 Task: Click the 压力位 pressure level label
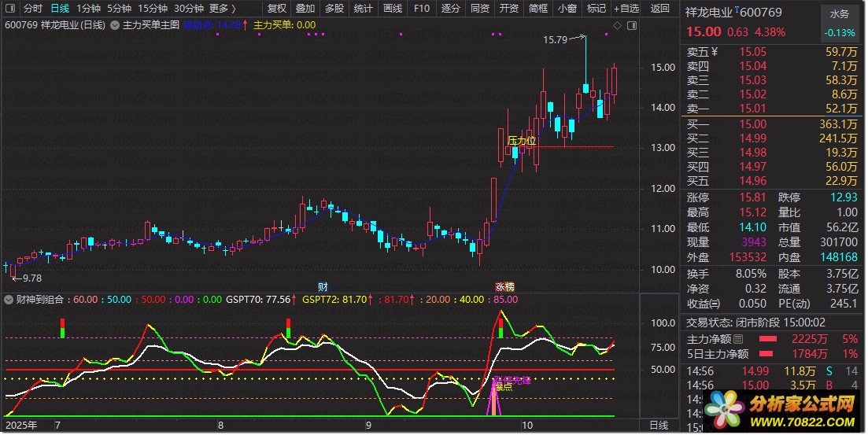click(x=521, y=141)
